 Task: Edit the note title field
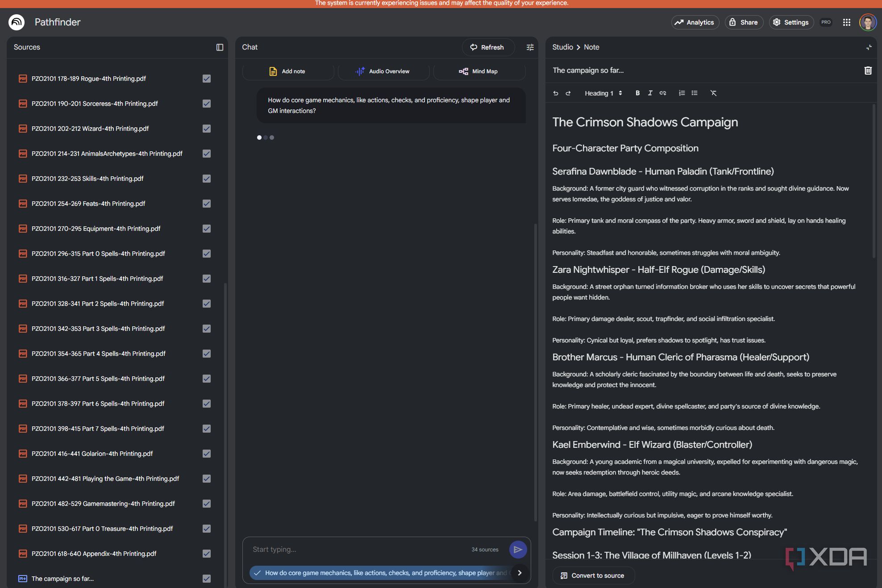[704, 71]
